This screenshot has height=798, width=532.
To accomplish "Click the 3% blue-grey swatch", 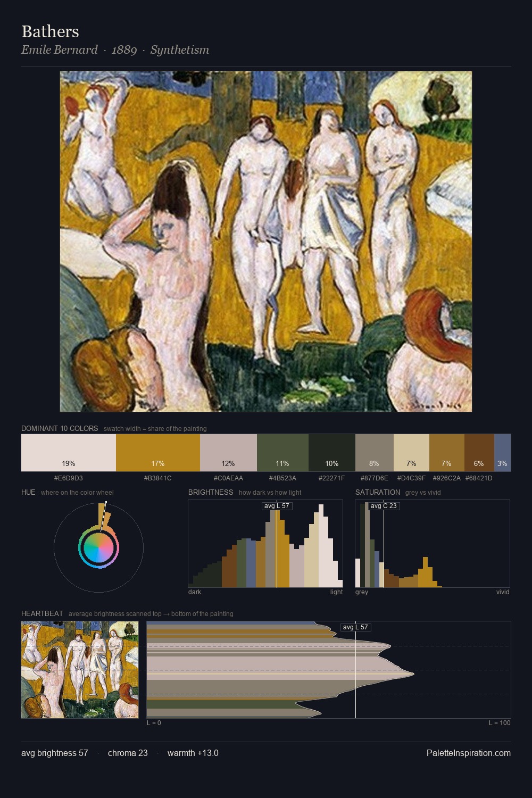I will point(502,453).
